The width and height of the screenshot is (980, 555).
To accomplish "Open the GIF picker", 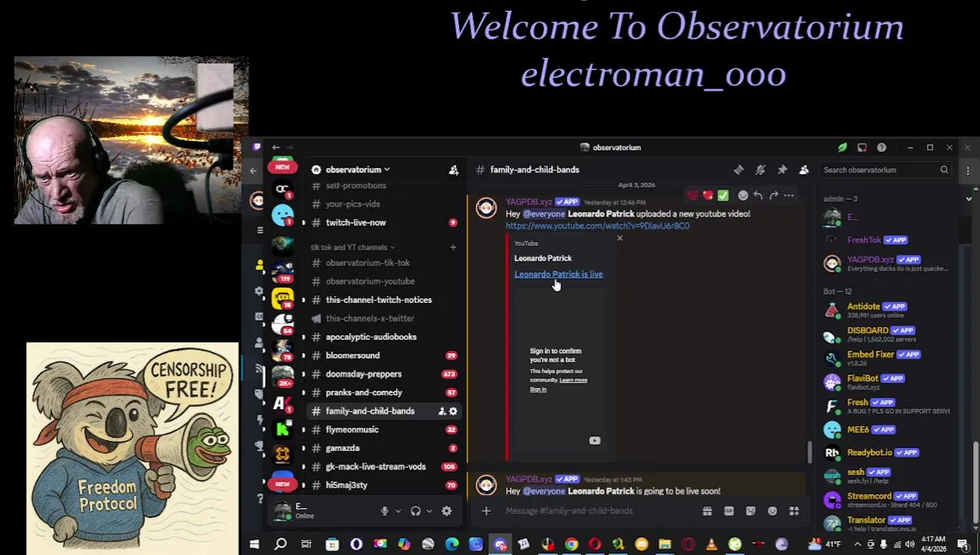I will click(729, 511).
